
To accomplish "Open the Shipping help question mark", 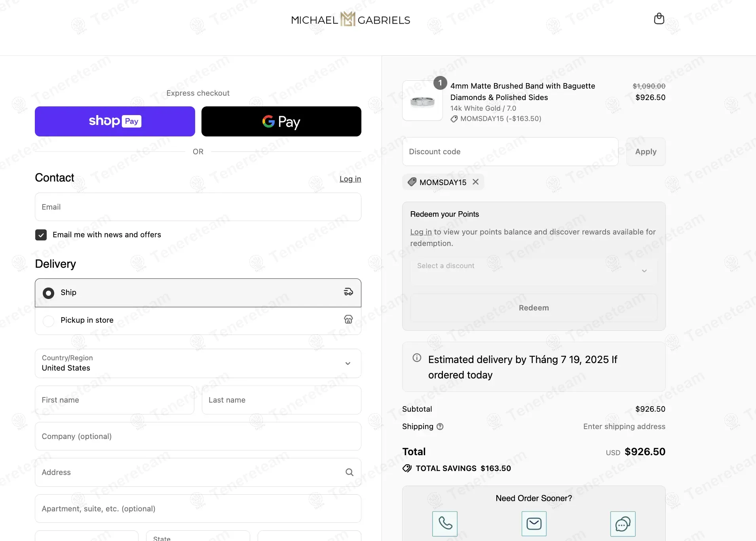I will click(x=440, y=426).
